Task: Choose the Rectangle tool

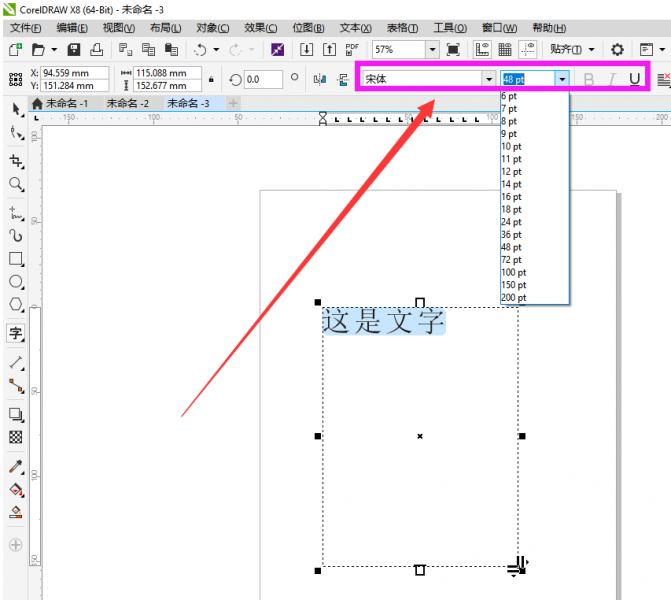Action: (x=16, y=258)
